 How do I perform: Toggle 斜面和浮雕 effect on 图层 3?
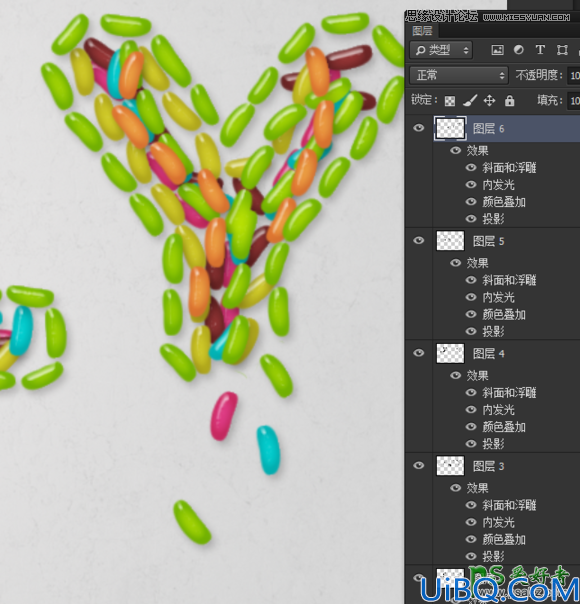(471, 505)
